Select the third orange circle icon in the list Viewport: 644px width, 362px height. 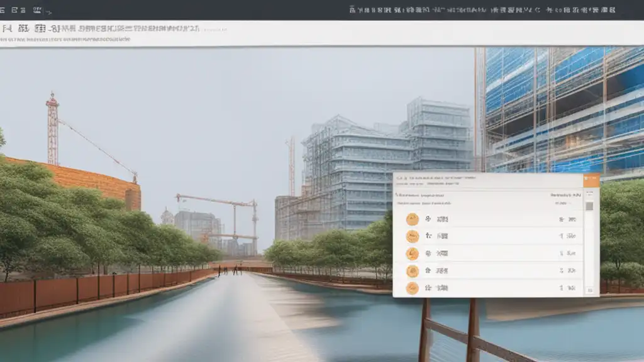[x=412, y=254]
